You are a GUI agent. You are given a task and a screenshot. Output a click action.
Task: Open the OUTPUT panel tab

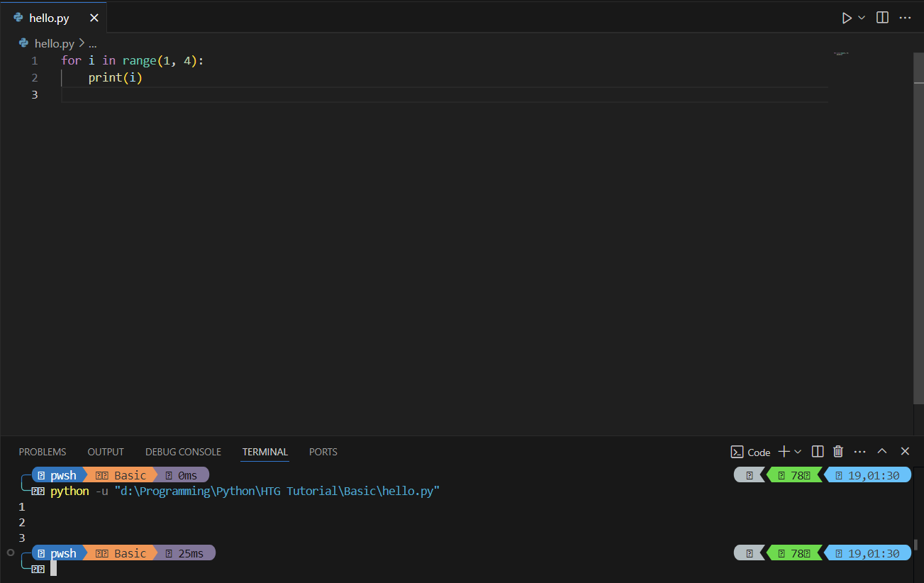[106, 452]
